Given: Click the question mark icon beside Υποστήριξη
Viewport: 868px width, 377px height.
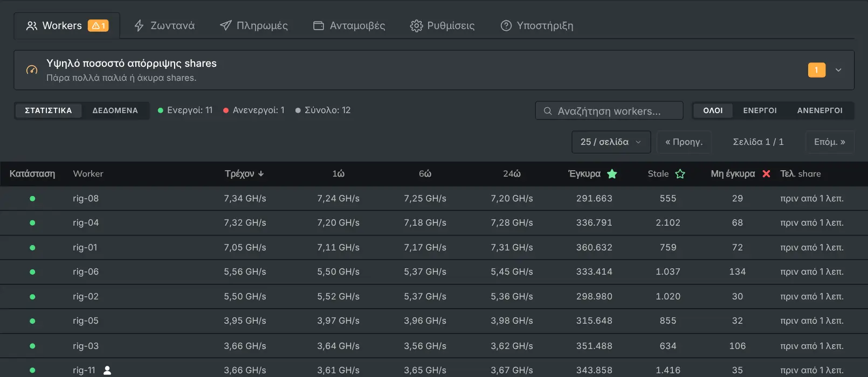Looking at the screenshot, I should tap(506, 26).
